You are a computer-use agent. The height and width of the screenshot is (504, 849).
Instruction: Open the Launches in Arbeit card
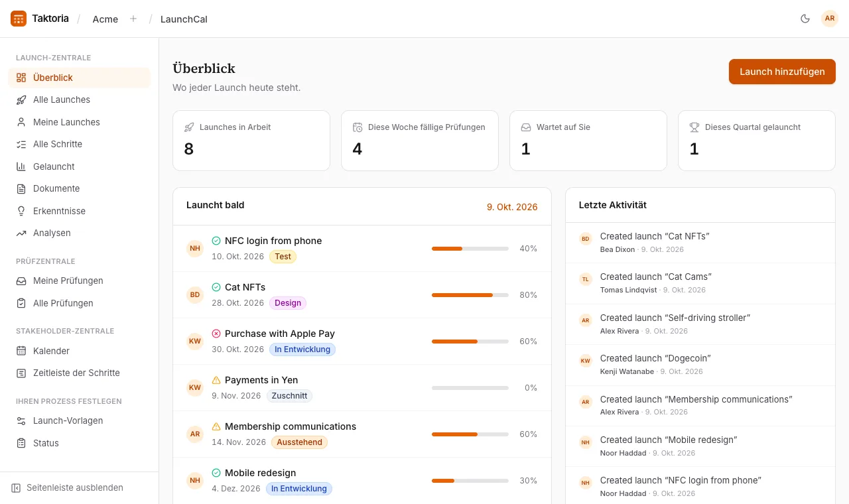coord(251,141)
